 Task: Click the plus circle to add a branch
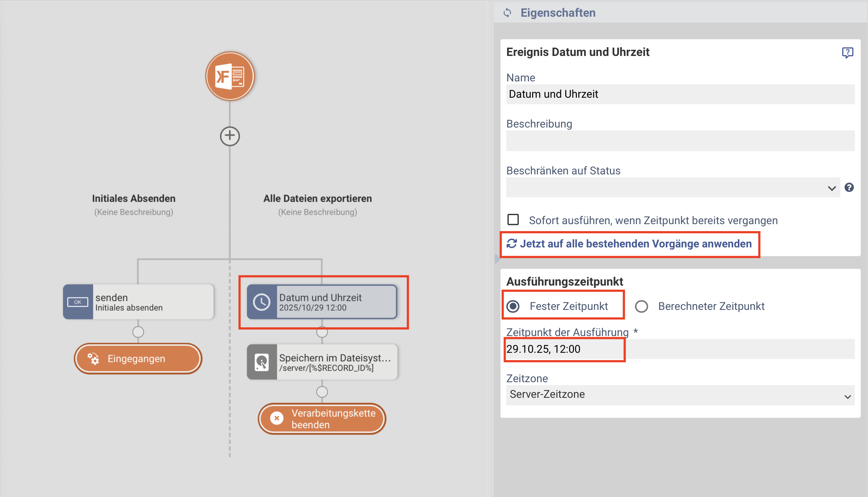click(x=230, y=136)
